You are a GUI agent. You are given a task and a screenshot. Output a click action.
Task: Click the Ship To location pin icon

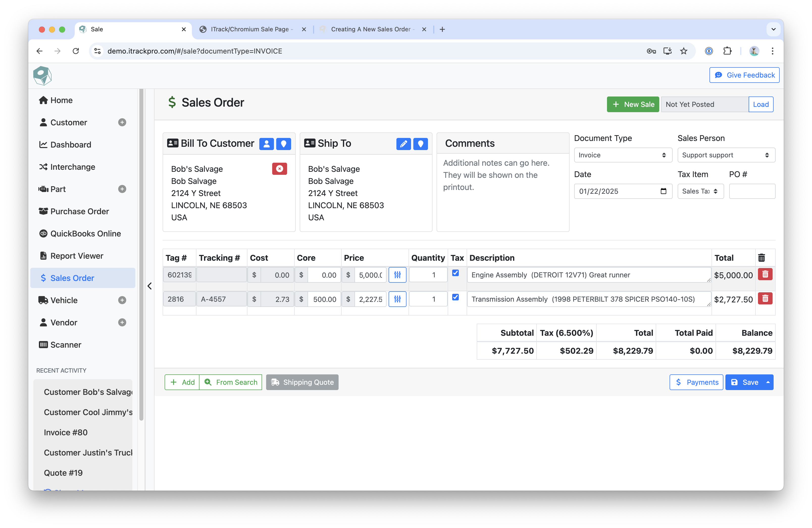420,144
